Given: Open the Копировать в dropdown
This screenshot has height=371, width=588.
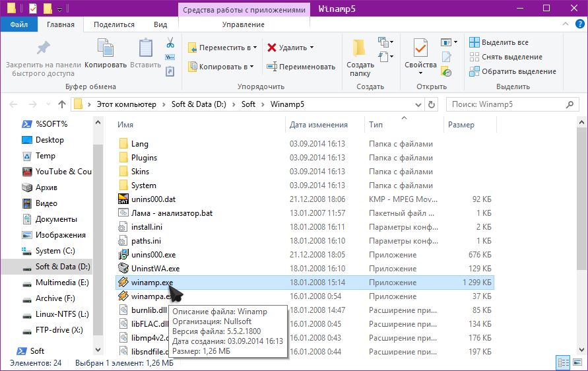Looking at the screenshot, I should pos(221,67).
